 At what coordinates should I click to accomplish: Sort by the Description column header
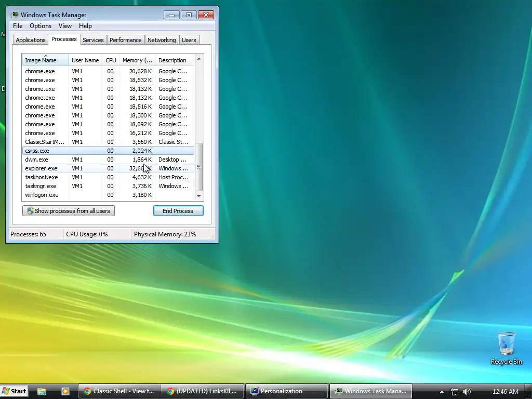(x=175, y=60)
